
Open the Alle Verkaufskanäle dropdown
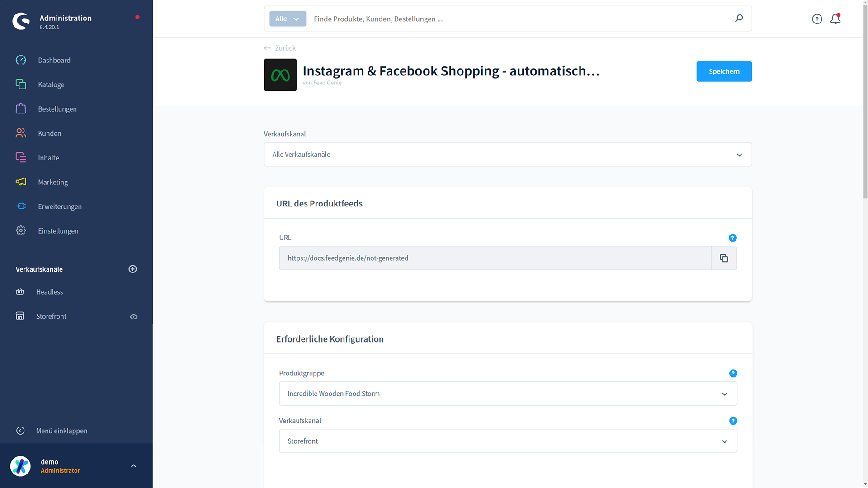[508, 155]
